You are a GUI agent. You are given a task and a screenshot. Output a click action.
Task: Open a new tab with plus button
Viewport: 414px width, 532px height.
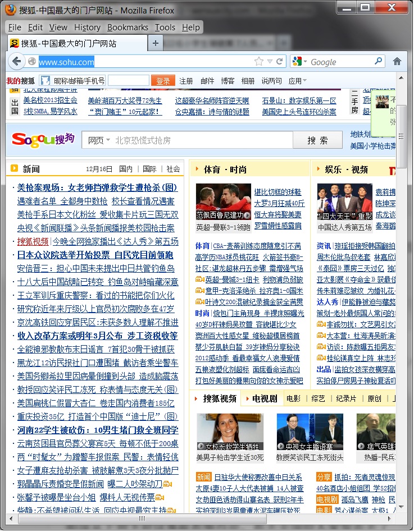156,43
